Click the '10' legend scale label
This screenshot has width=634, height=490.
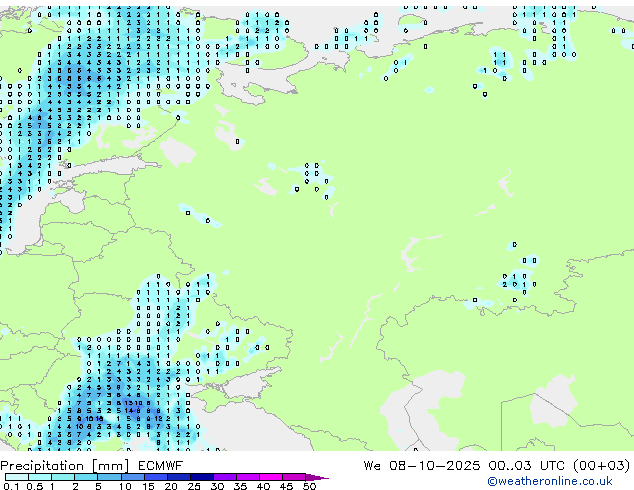125,486
